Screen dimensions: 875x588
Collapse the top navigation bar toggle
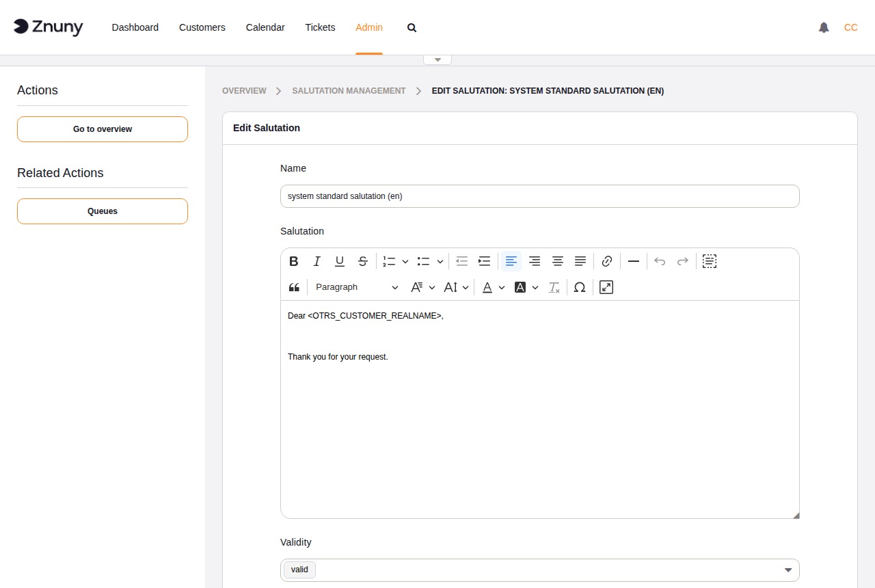[437, 59]
